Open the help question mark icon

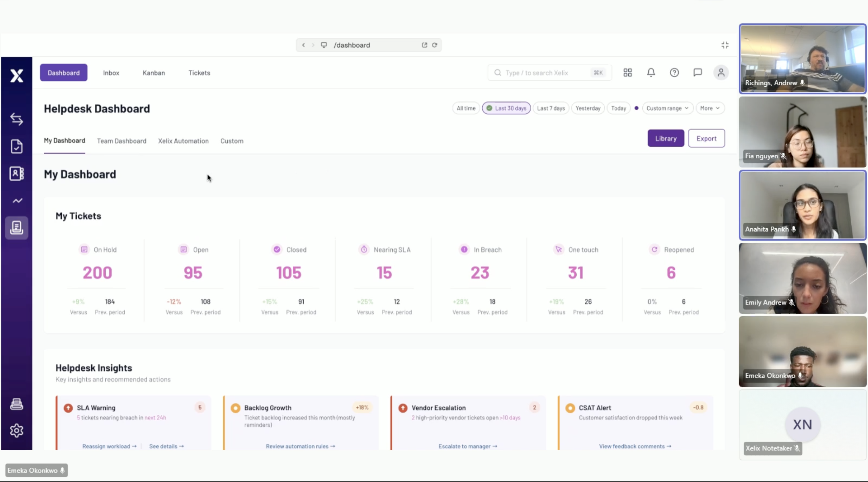tap(674, 73)
